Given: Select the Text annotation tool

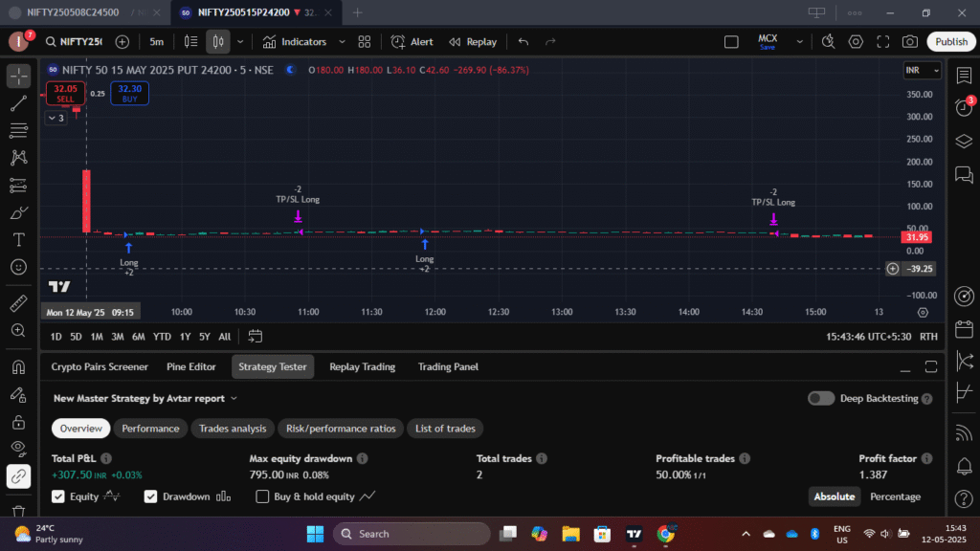Looking at the screenshot, I should tap(19, 240).
